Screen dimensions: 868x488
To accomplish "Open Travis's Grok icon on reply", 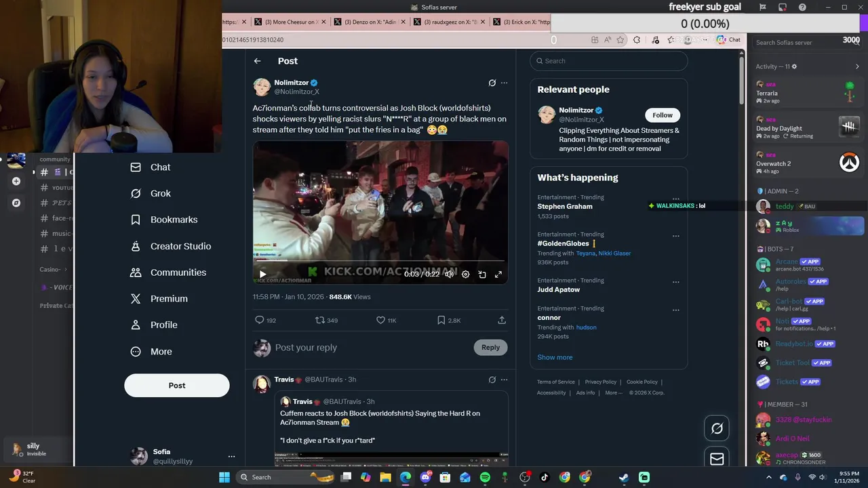I will [492, 380].
